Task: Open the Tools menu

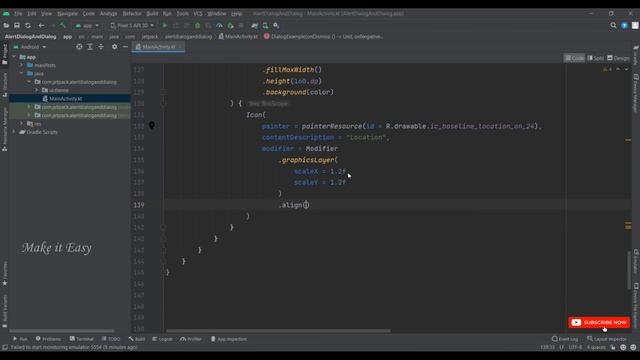Action: pyautogui.click(x=182, y=13)
